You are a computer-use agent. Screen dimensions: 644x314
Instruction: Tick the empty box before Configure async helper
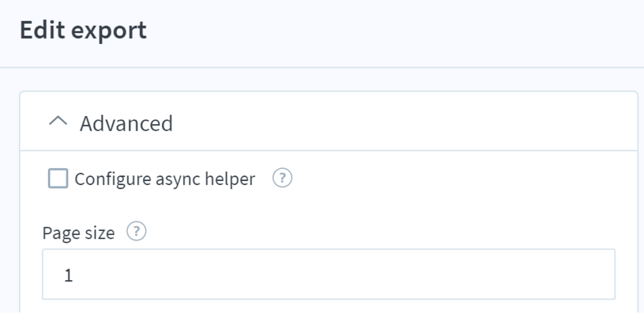[58, 178]
